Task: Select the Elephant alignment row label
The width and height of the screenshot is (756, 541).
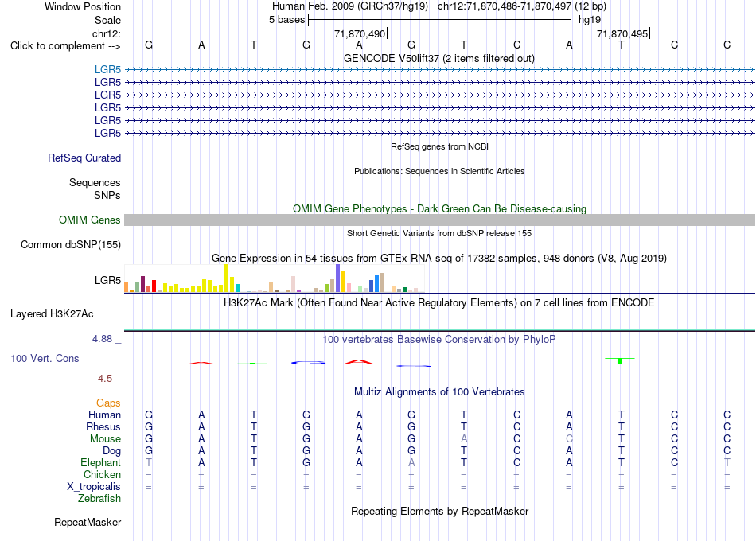Action: (100, 462)
